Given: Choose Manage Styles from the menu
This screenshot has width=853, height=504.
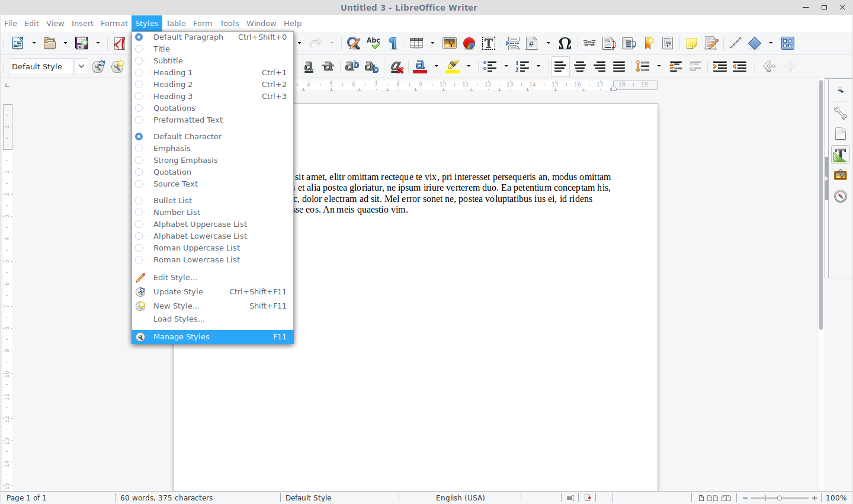Looking at the screenshot, I should click(x=181, y=336).
